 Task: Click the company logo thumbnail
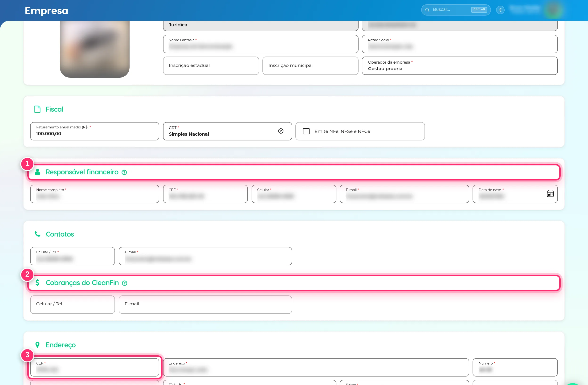tap(95, 49)
